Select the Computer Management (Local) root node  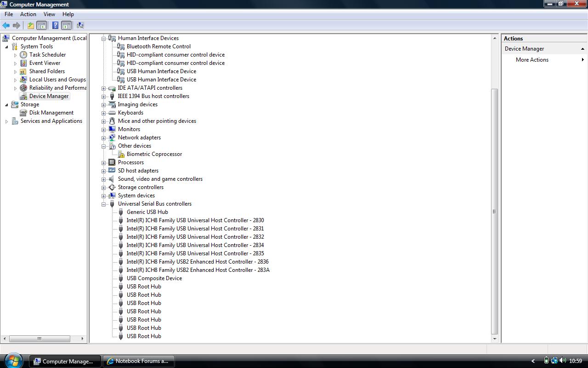point(49,38)
